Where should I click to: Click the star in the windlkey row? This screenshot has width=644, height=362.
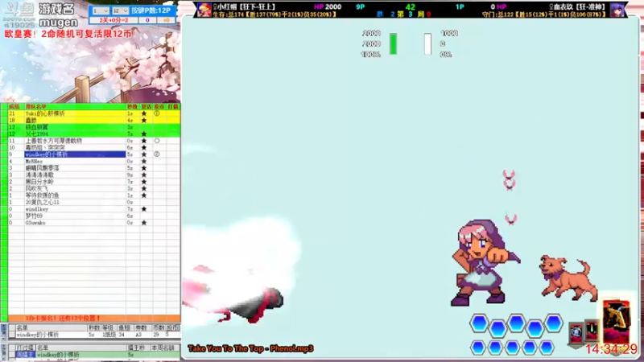(x=144, y=209)
